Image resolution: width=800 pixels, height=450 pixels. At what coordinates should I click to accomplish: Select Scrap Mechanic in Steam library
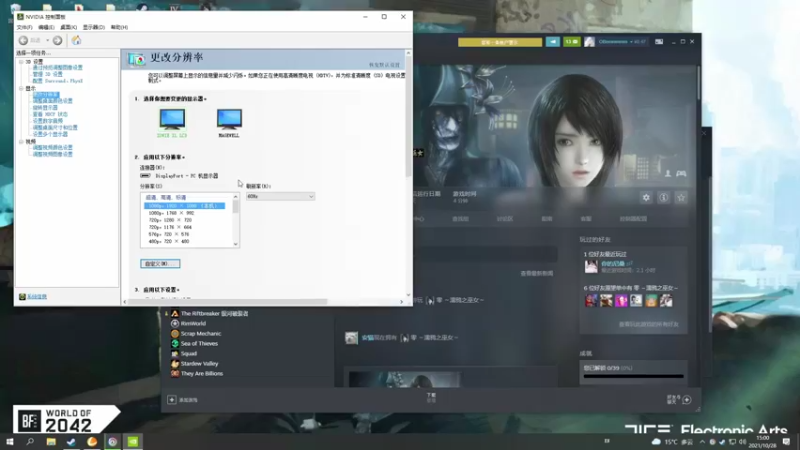coord(201,334)
